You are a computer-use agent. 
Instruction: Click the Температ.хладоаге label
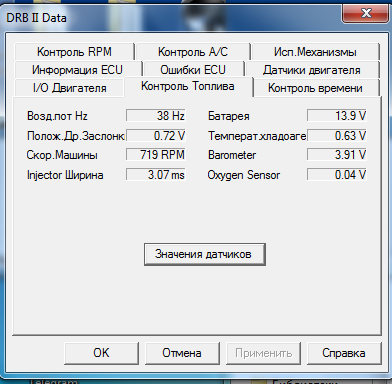tap(257, 136)
